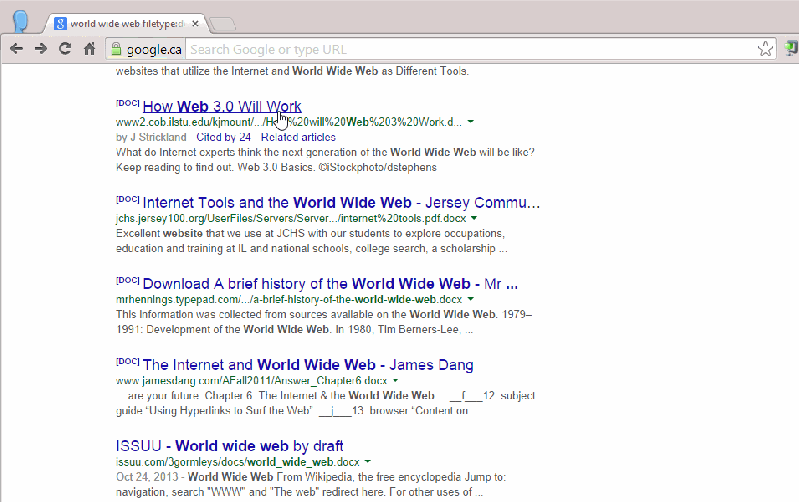The height and width of the screenshot is (502, 799).
Task: Click the cob.ilstu.edu green result URL
Action: pos(289,122)
